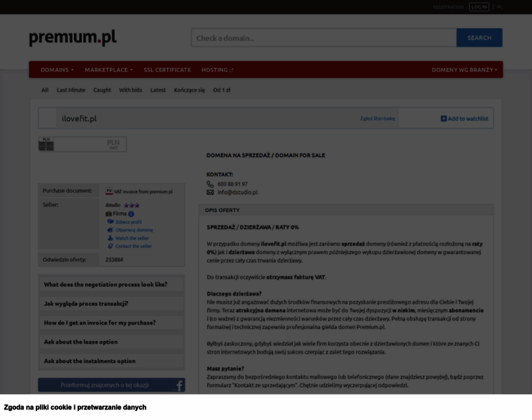Click the Firma info icon
The height and width of the screenshot is (420, 532).
pyautogui.click(x=131, y=213)
